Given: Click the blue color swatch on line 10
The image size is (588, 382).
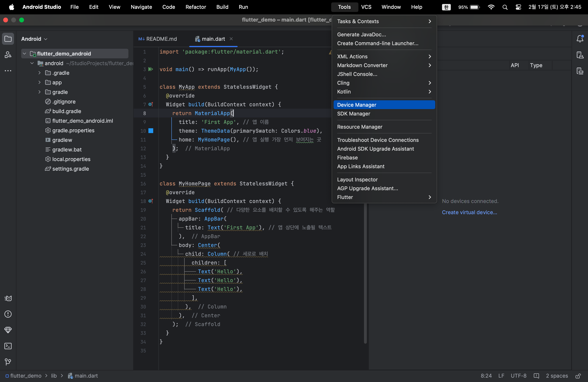Looking at the screenshot, I should pos(151,131).
